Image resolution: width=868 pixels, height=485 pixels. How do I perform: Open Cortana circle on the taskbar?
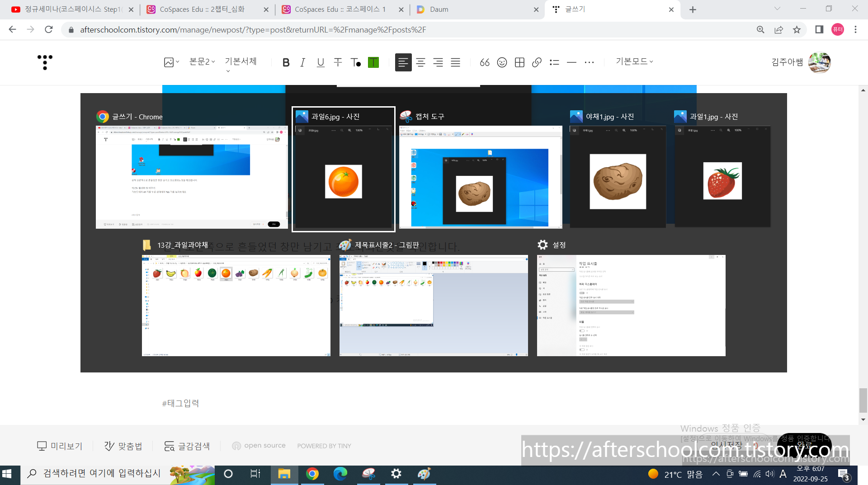(x=228, y=474)
